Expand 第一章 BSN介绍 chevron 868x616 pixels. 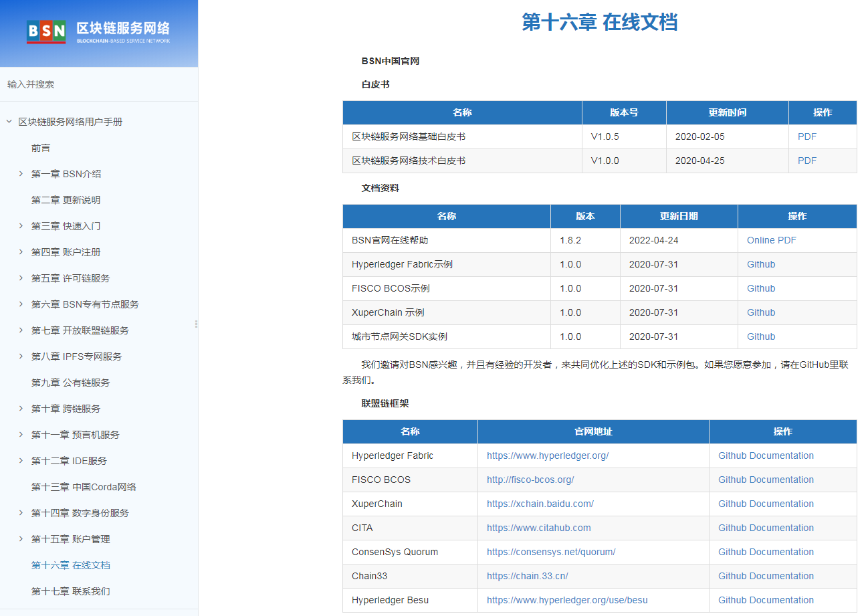[21, 174]
